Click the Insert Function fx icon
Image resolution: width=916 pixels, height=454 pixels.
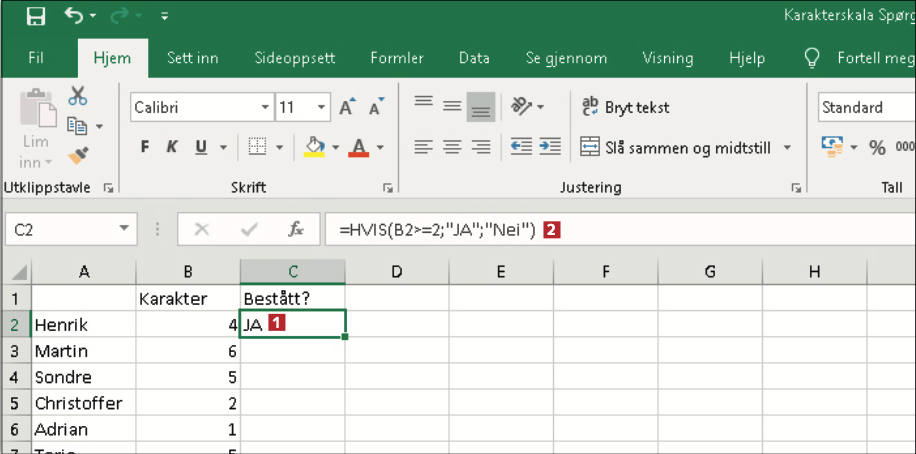point(296,229)
